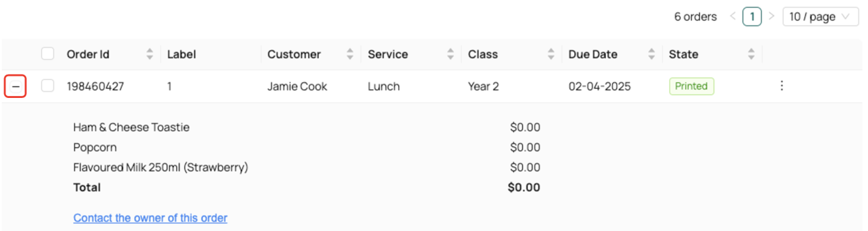Screen dimensions: 868x231
Task: Sort by Class column
Action: [551, 54]
